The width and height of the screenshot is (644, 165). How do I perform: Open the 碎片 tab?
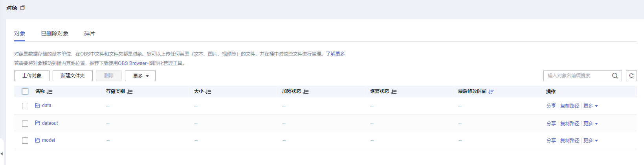[x=89, y=33]
